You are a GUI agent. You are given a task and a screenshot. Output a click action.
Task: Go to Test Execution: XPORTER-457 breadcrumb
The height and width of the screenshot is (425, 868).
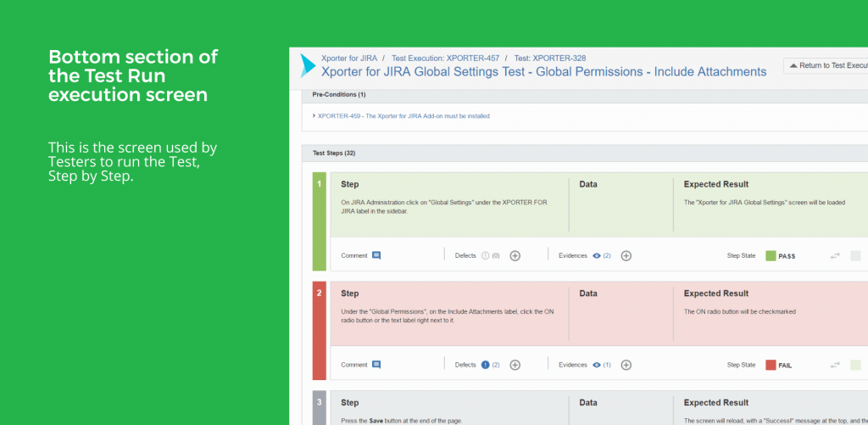tap(446, 58)
